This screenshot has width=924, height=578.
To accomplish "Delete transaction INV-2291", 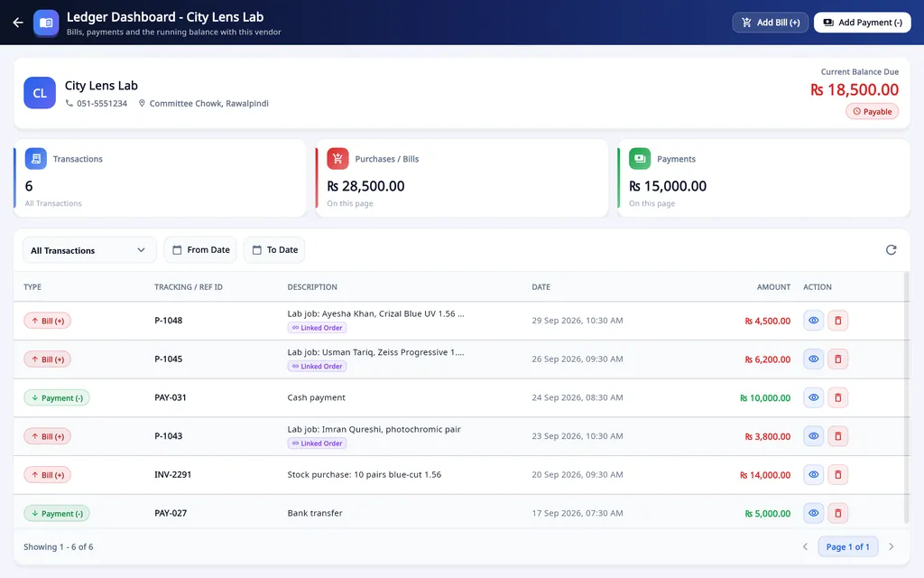I will 837,475.
